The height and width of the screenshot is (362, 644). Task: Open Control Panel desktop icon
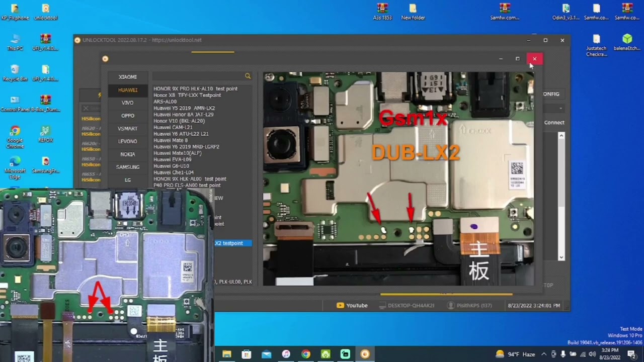click(x=15, y=103)
